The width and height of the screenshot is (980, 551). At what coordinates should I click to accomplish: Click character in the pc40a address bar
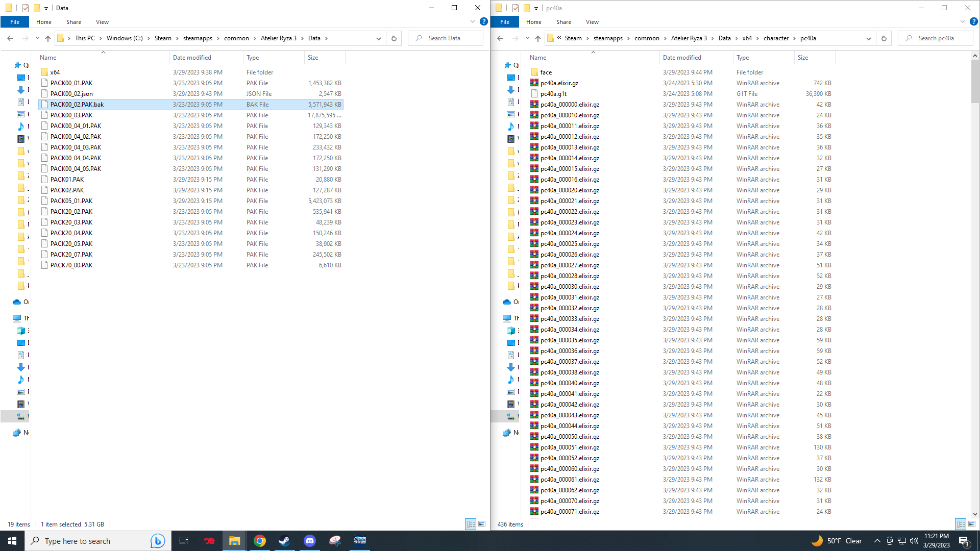pyautogui.click(x=776, y=38)
